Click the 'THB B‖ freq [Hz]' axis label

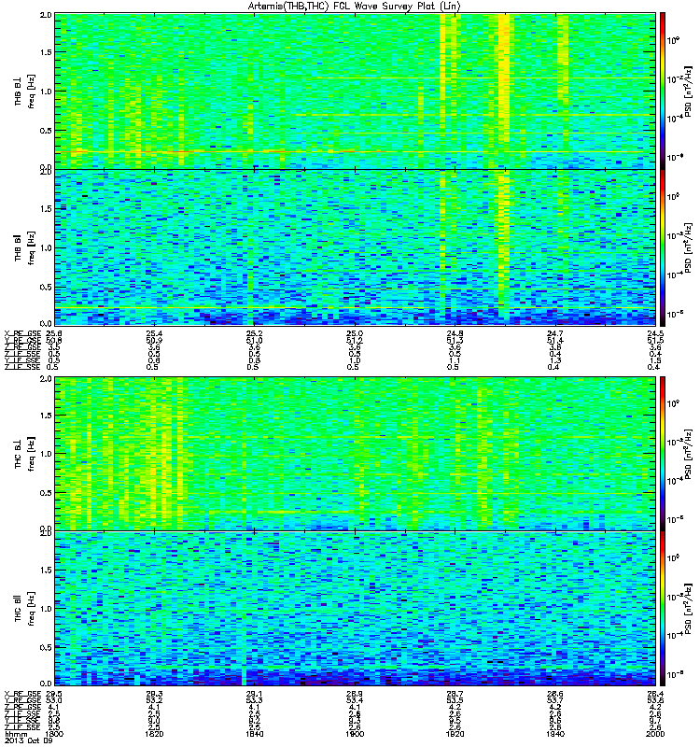(25, 247)
